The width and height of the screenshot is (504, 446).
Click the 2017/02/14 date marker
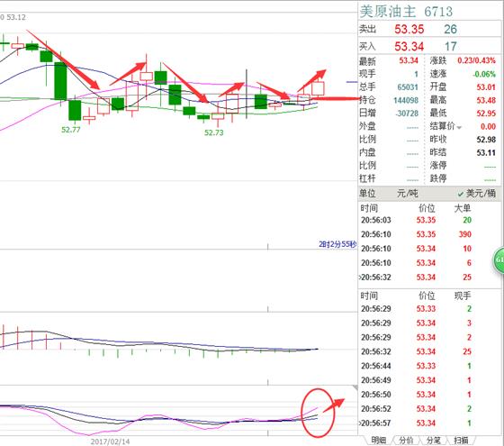click(110, 441)
